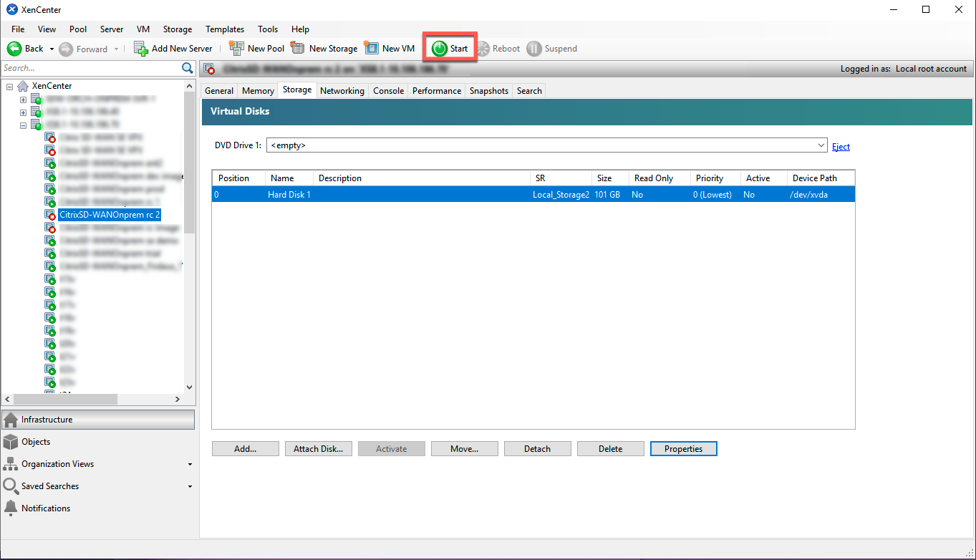This screenshot has width=976, height=560.
Task: Click the New VM toolbar icon
Action: click(371, 49)
